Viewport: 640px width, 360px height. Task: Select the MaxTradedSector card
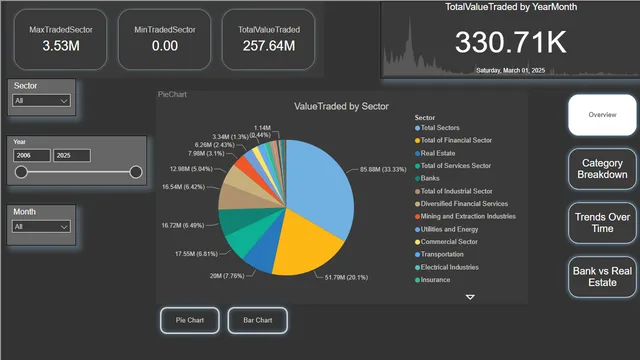click(x=60, y=40)
